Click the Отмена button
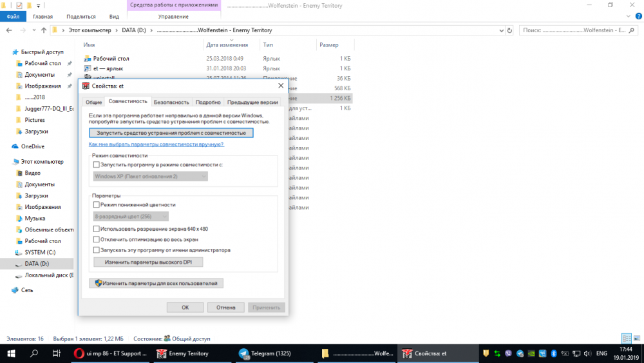 tap(226, 308)
